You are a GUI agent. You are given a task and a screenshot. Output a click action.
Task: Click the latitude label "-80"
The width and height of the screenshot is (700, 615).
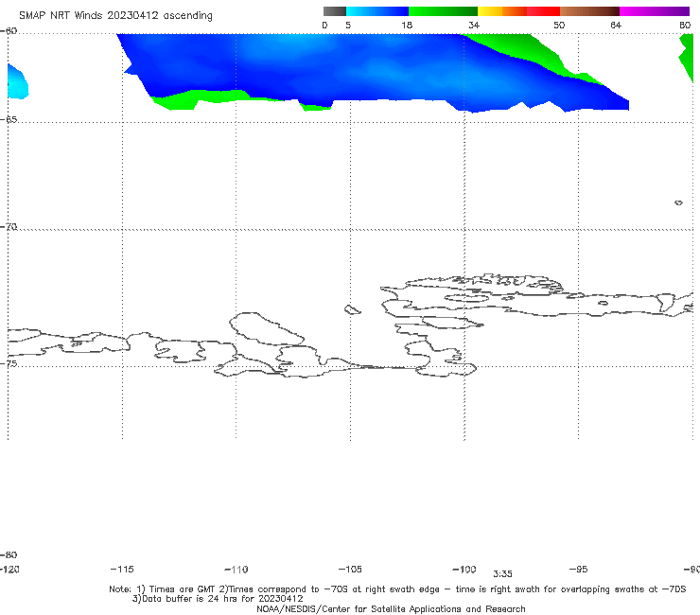tap(9, 555)
